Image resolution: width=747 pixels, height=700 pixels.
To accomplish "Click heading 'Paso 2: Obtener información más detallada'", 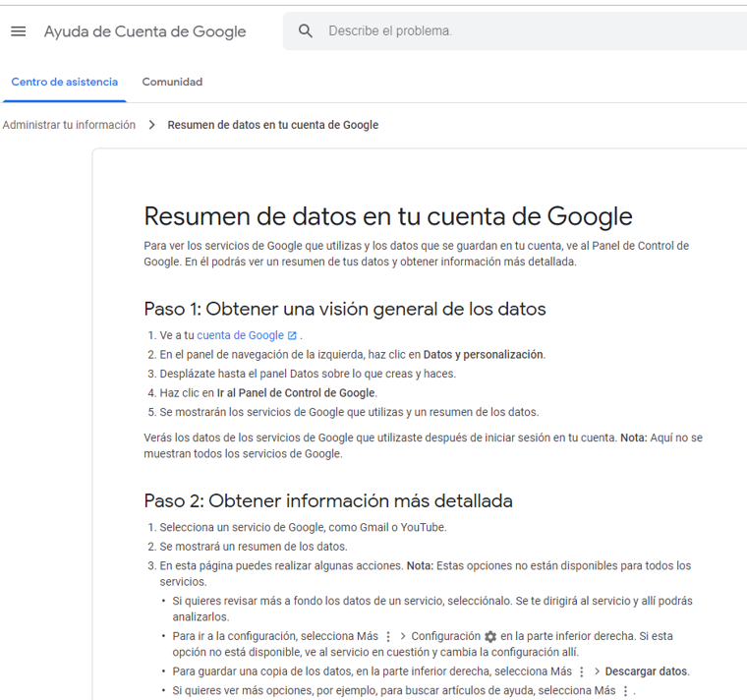I will tap(328, 500).
